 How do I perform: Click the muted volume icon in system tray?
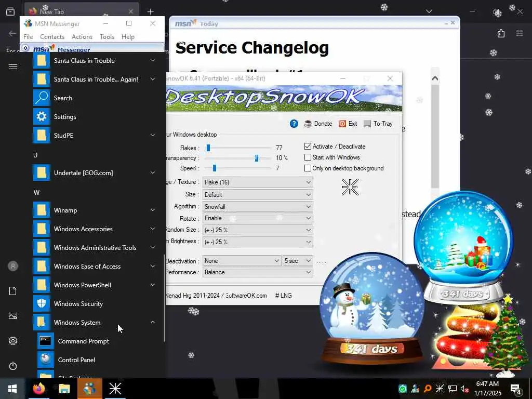465,389
